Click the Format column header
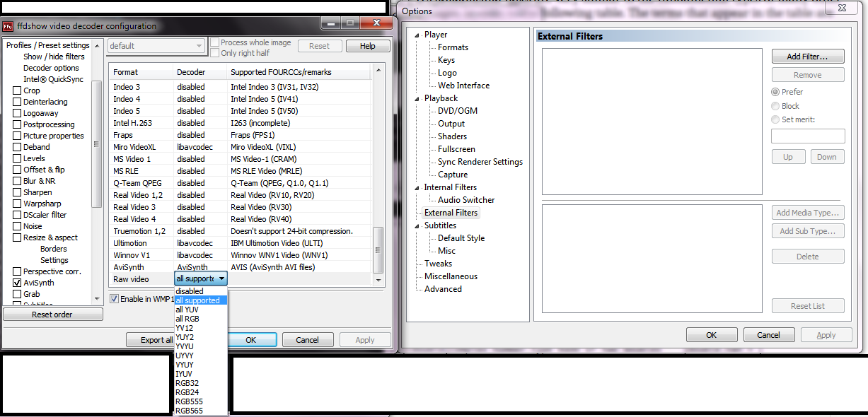This screenshot has height=417, width=868. (x=141, y=72)
